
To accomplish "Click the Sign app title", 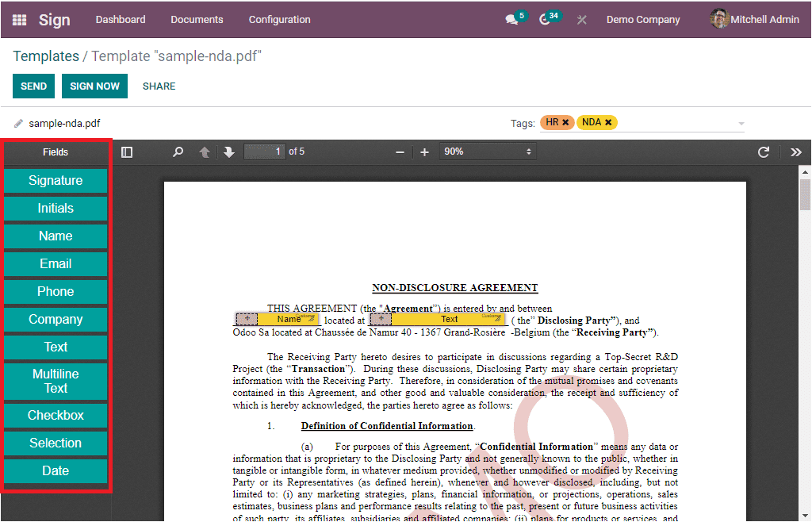I will (55, 20).
